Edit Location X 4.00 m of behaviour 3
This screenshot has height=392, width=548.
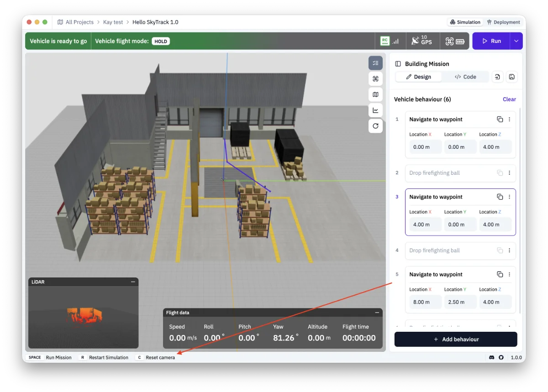[425, 225]
